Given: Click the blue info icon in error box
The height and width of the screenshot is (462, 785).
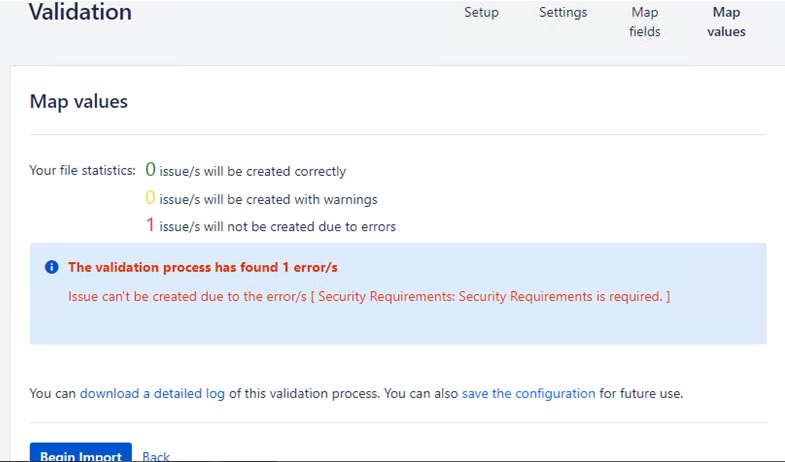Looking at the screenshot, I should 52,267.
